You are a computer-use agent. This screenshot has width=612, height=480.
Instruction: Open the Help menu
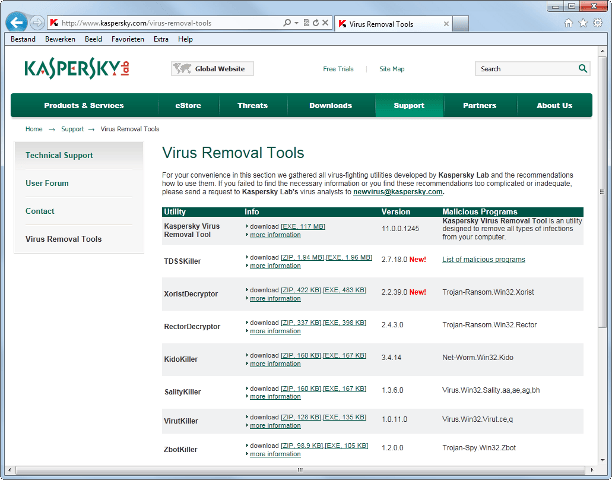[185, 39]
